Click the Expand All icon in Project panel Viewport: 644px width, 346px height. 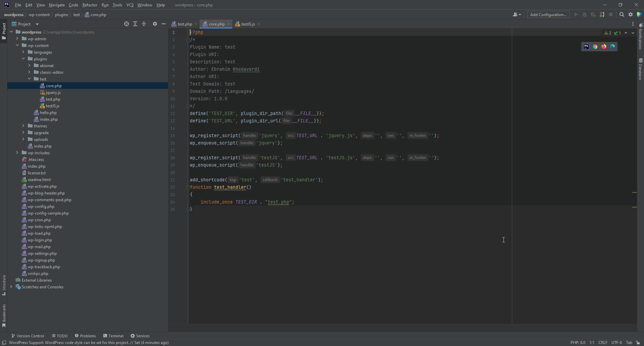(x=135, y=24)
